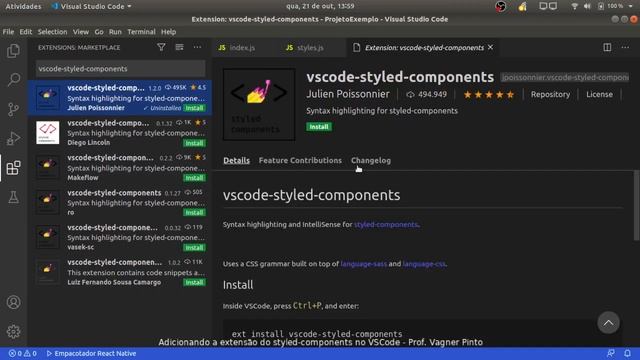Show errors and warnings in status bar
Image resolution: width=640 pixels, height=360 pixels.
pos(23,353)
